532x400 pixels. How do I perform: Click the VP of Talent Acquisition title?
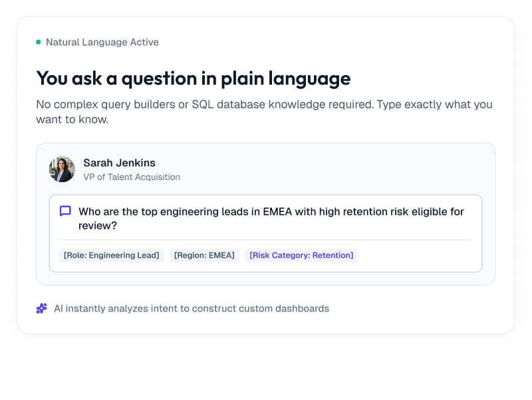click(x=132, y=177)
